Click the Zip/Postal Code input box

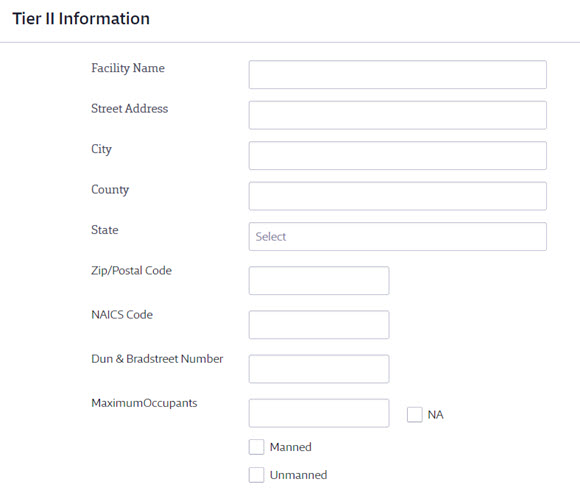tap(319, 280)
